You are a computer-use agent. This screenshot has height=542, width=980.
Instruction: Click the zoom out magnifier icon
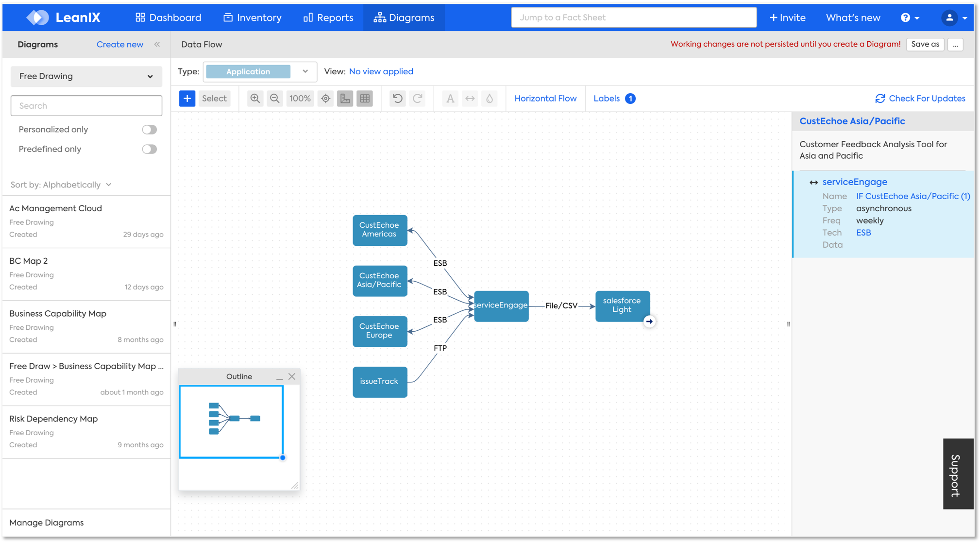(x=275, y=99)
